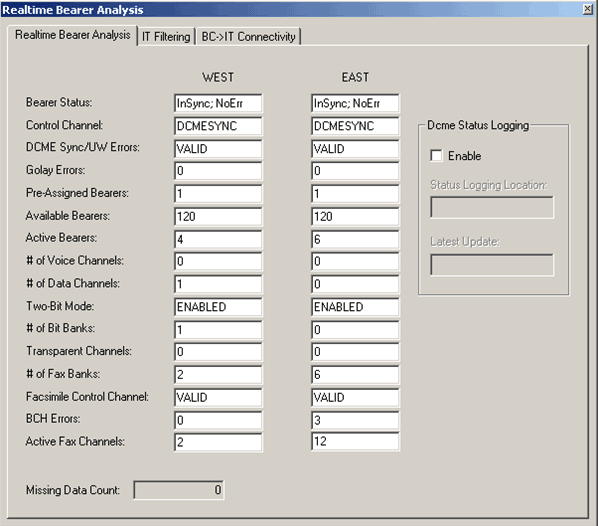Click the WEST Active Bearers field

(218, 240)
